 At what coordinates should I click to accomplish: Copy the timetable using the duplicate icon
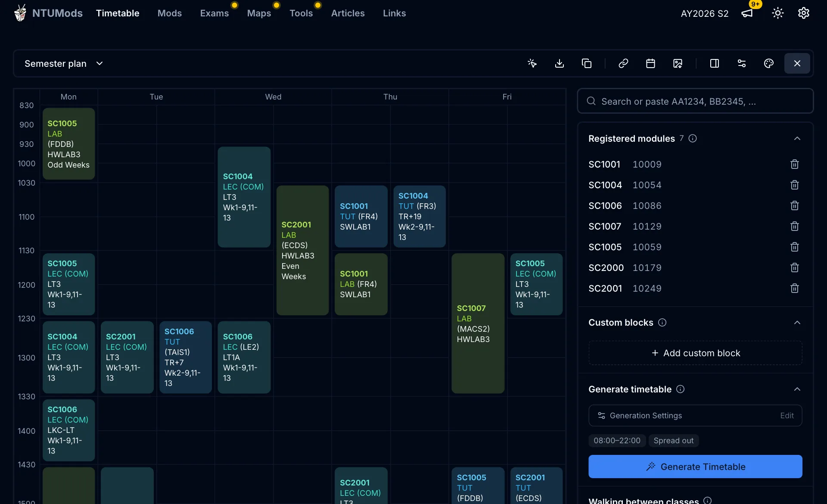(x=587, y=63)
